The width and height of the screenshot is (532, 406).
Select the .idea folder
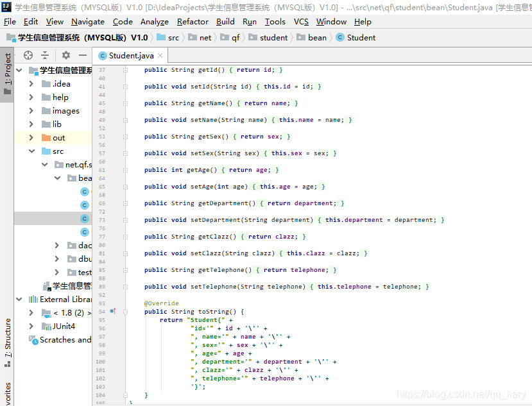click(x=56, y=84)
